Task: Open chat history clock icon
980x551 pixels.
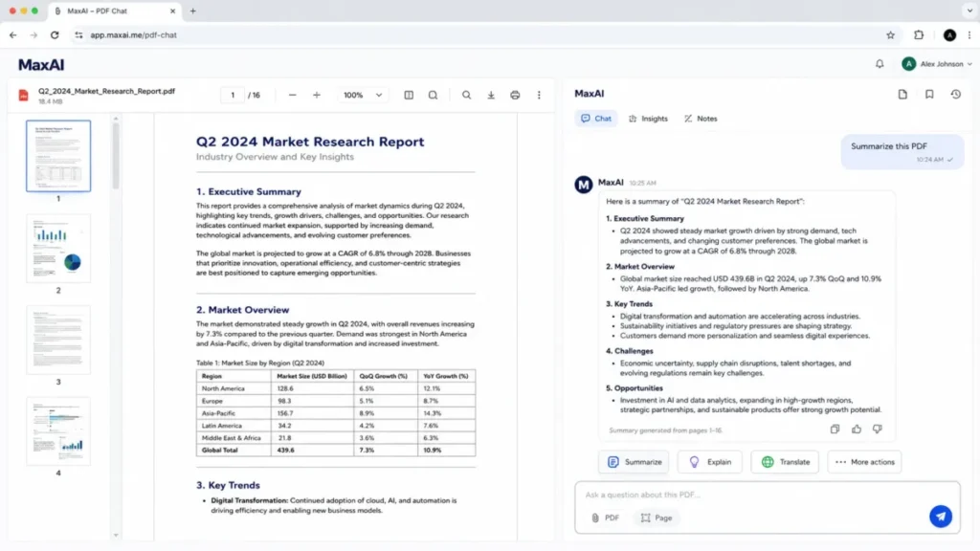Action: click(956, 95)
